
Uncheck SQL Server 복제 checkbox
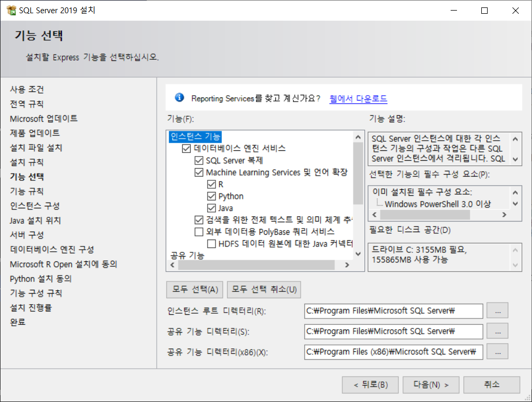[x=199, y=160]
